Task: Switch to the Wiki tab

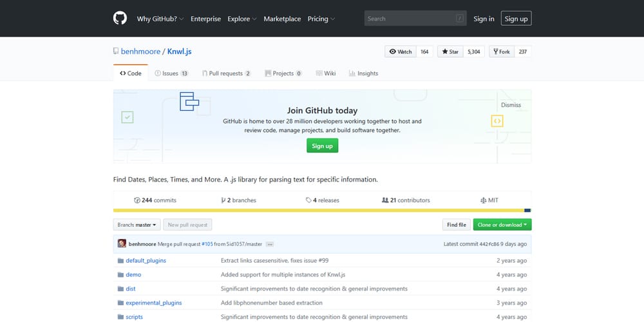Action: (326, 73)
